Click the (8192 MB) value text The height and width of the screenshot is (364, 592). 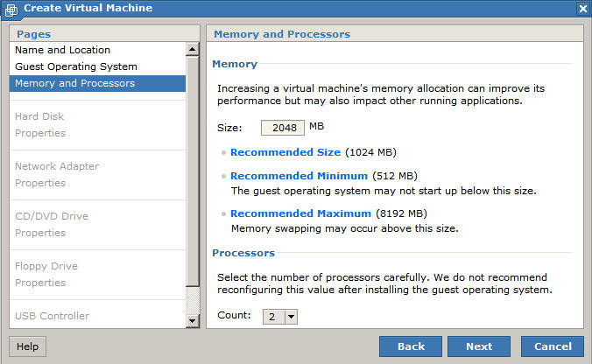coord(401,213)
